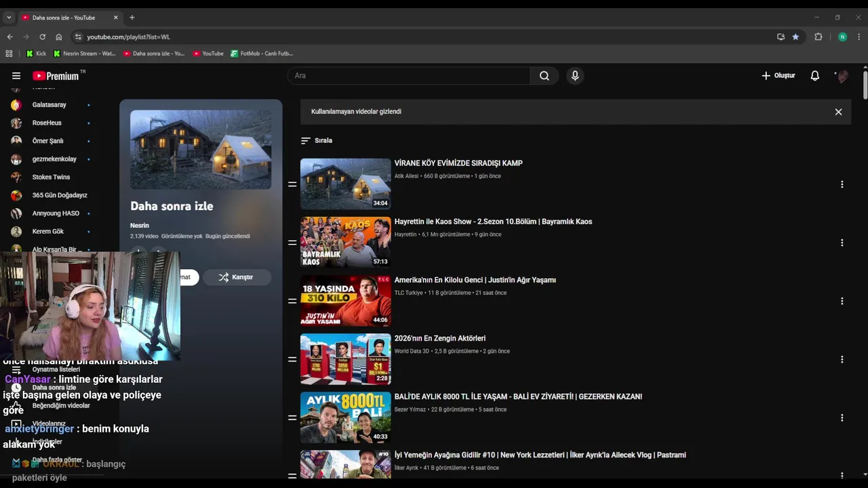The height and width of the screenshot is (488, 868).
Task: Open the YouTube bookmark in bookmarks bar
Action: point(208,54)
